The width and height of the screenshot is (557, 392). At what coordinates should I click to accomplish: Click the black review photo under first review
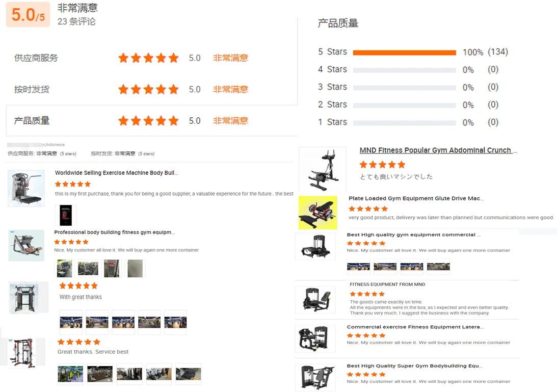point(66,215)
